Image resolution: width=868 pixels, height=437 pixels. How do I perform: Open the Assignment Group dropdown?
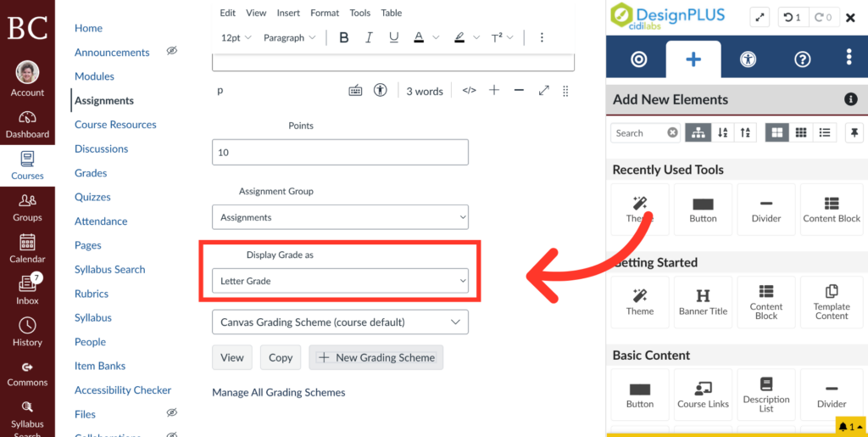[341, 217]
